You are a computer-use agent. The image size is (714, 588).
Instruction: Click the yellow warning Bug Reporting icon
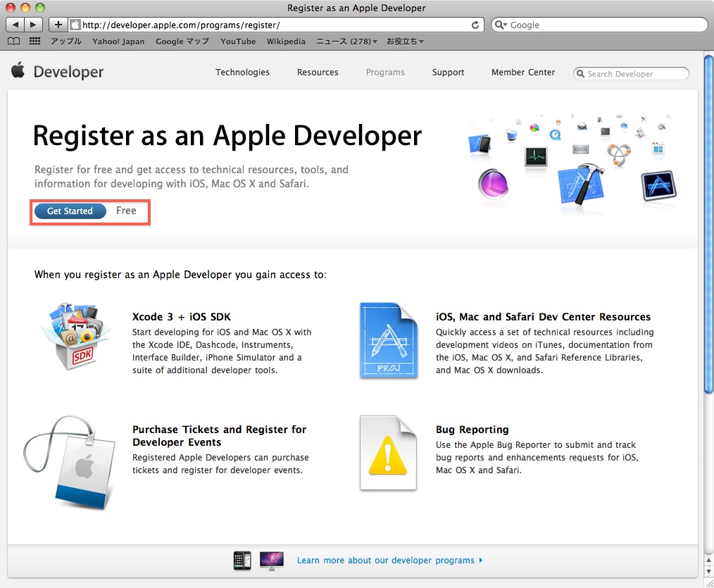click(x=388, y=453)
